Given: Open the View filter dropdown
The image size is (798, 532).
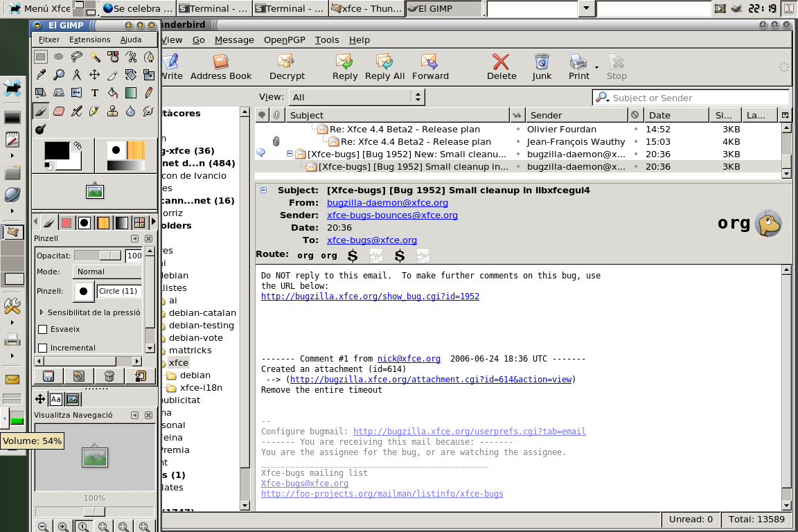Looking at the screenshot, I should (357, 98).
